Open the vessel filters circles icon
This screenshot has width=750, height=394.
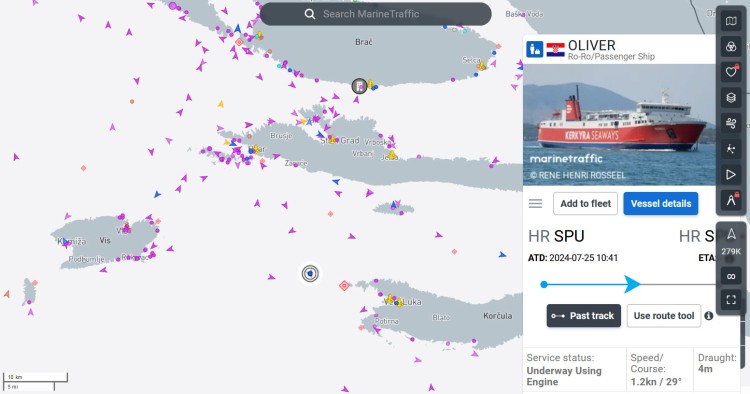tap(731, 46)
